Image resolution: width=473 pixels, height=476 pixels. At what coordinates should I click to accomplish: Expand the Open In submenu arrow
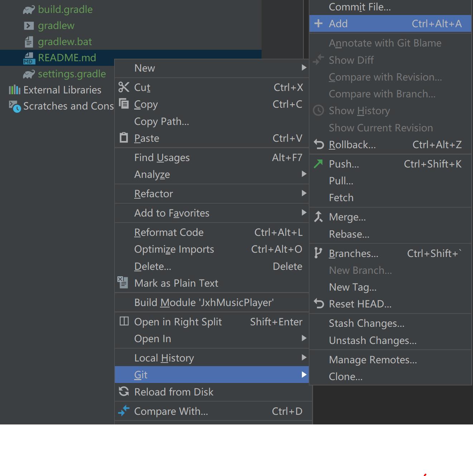(304, 338)
